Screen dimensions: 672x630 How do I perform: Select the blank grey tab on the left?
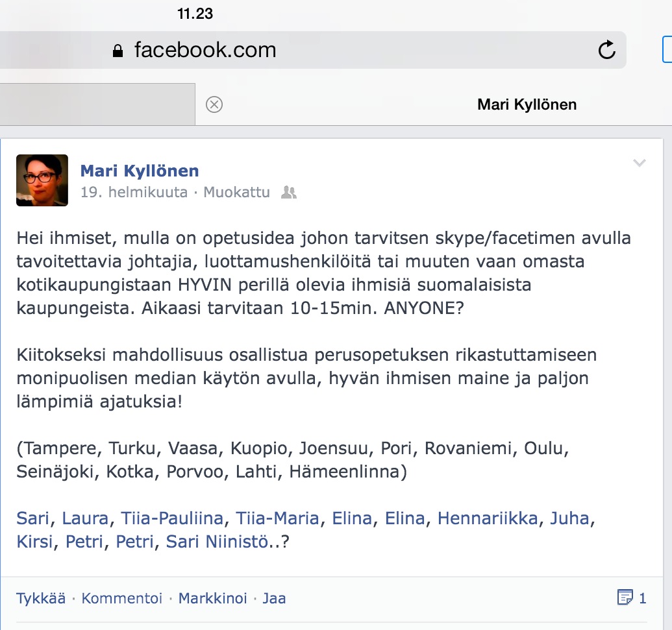97,104
